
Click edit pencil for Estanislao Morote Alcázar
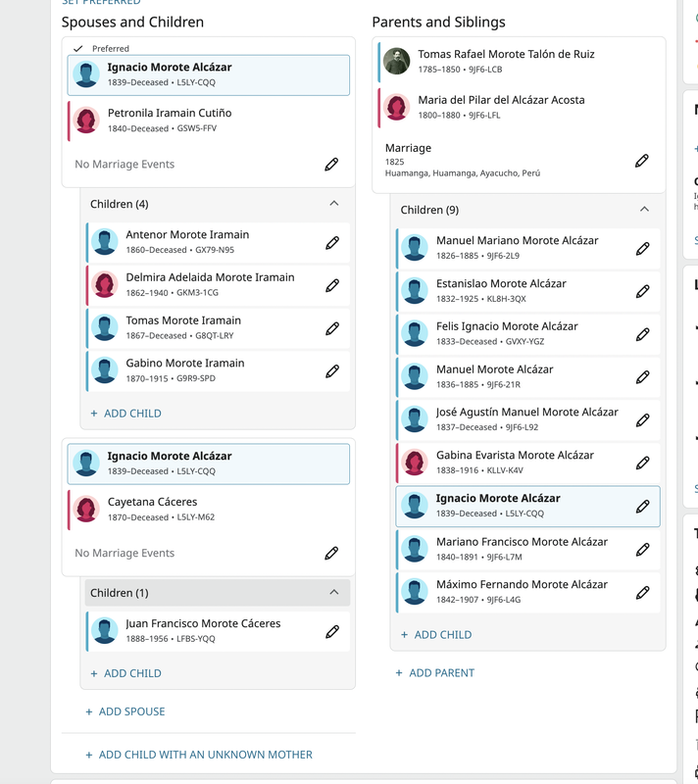point(642,291)
